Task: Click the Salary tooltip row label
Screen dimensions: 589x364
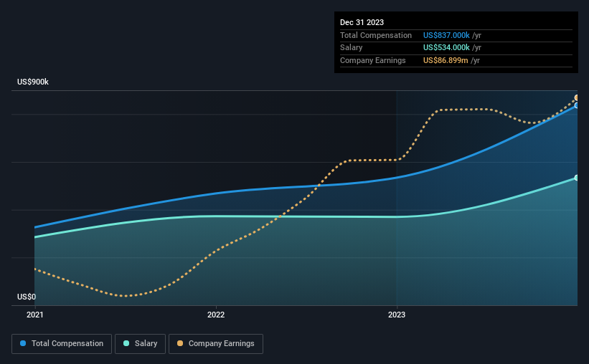Action: tap(352, 48)
